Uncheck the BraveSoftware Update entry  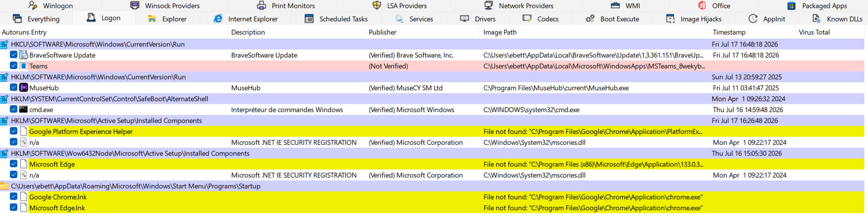point(14,55)
